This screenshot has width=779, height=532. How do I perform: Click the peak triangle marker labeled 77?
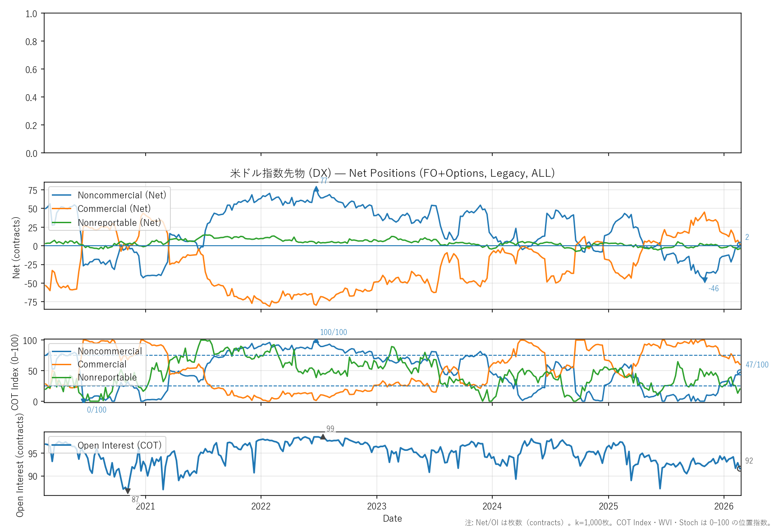tap(316, 189)
